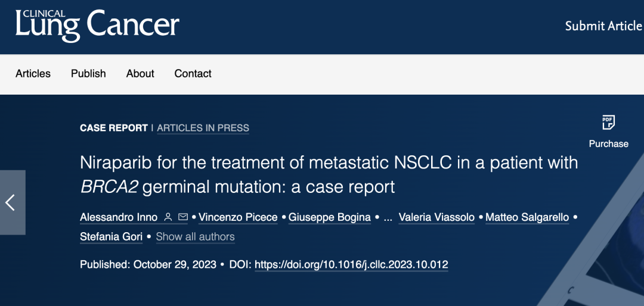Open the PDF purchase icon
The image size is (644, 306).
point(608,123)
